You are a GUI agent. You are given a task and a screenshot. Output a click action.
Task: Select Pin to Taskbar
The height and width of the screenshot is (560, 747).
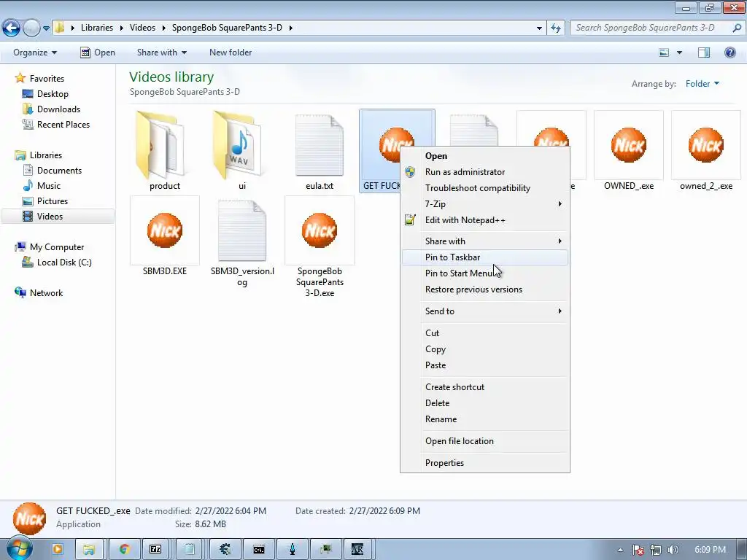(x=485, y=257)
